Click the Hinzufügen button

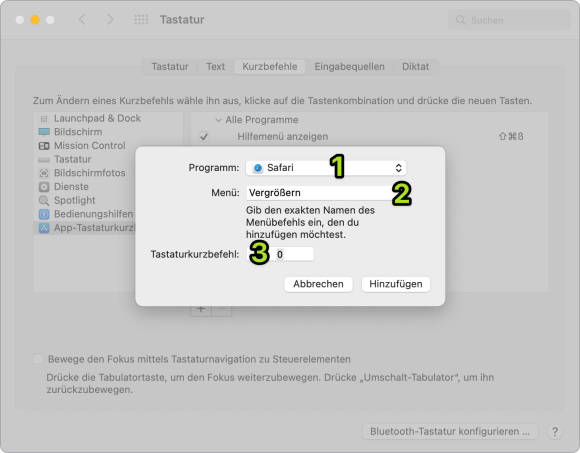(x=396, y=284)
